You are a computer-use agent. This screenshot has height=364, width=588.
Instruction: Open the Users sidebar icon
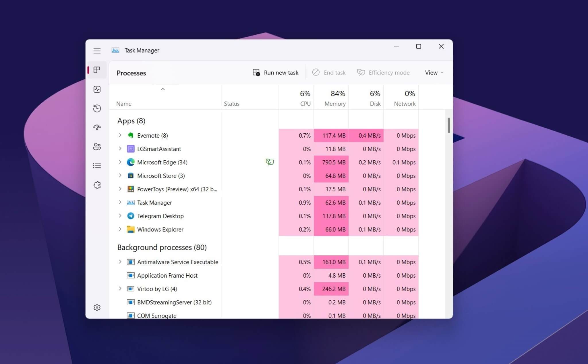click(97, 147)
